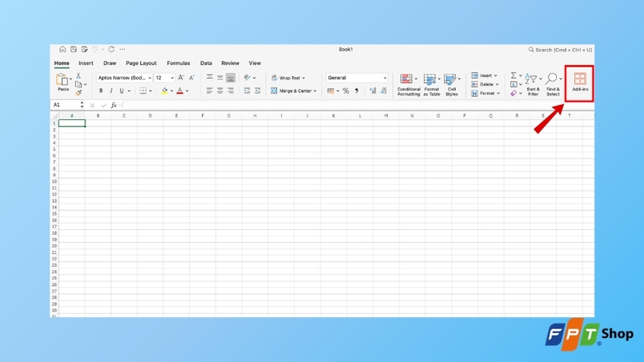Increase indent
Image resolution: width=644 pixels, height=362 pixels.
coord(258,91)
